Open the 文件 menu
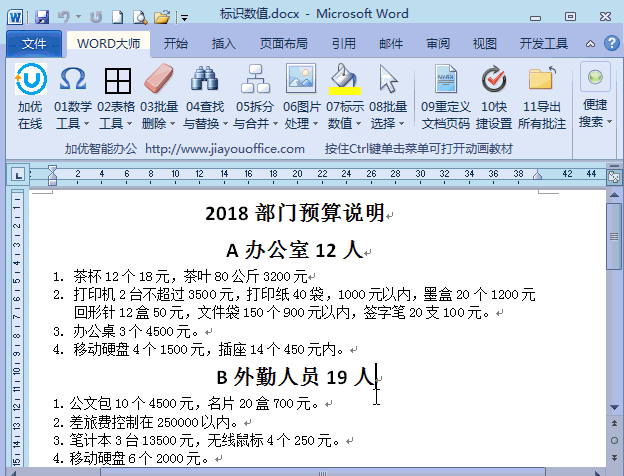Screen dimensions: 624x476 (x=34, y=43)
